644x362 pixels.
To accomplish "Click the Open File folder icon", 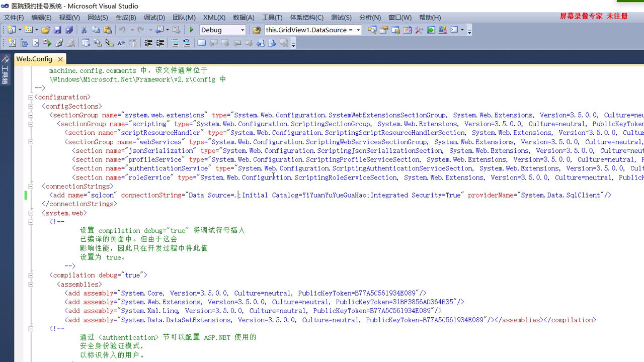I will coord(46,30).
